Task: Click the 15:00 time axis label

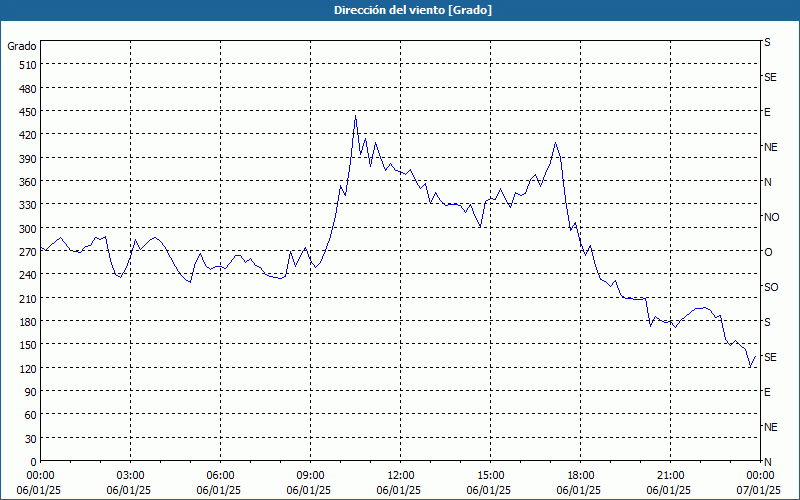Action: [490, 476]
